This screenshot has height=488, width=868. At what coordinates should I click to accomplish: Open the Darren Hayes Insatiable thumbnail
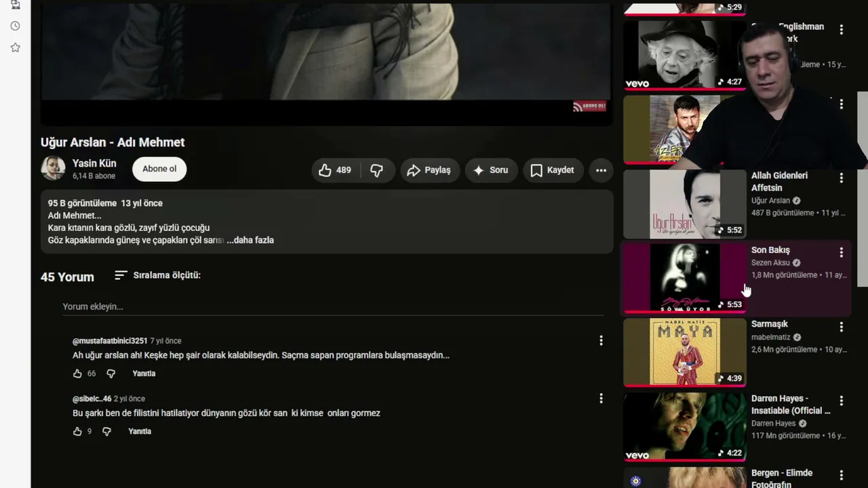(x=684, y=426)
